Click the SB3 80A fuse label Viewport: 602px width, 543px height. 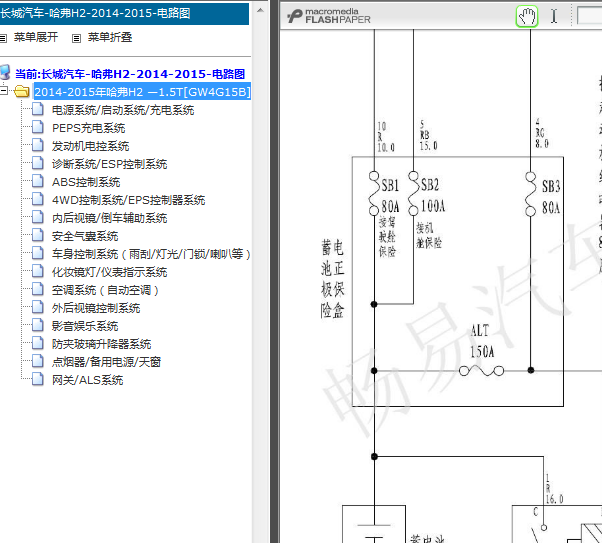pyautogui.click(x=551, y=197)
